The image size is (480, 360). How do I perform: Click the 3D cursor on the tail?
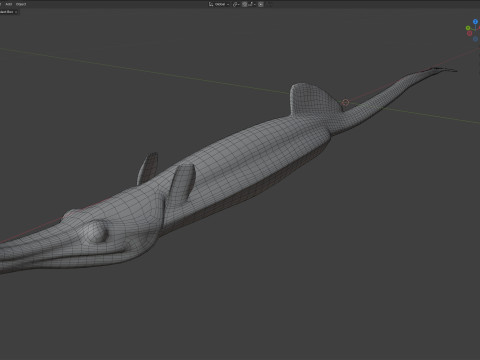click(346, 102)
